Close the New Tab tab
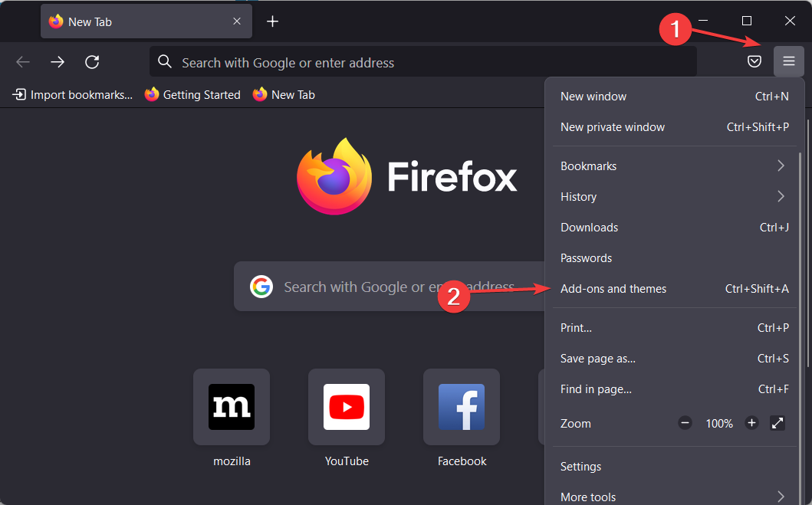Image resolution: width=812 pixels, height=505 pixels. tap(237, 21)
